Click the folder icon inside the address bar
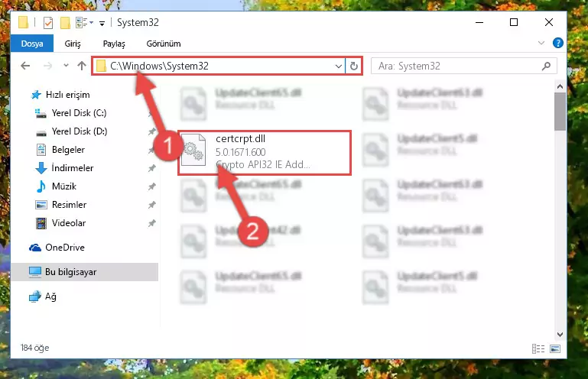This screenshot has width=588, height=379. [101, 66]
